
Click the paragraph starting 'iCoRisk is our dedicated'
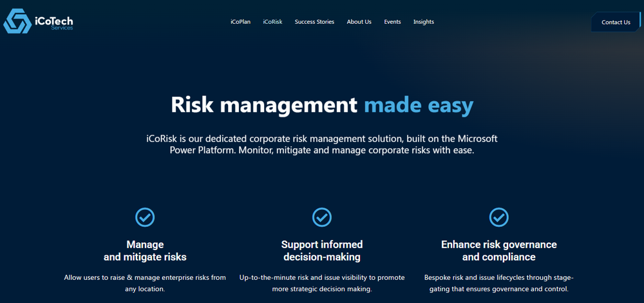pyautogui.click(x=322, y=144)
